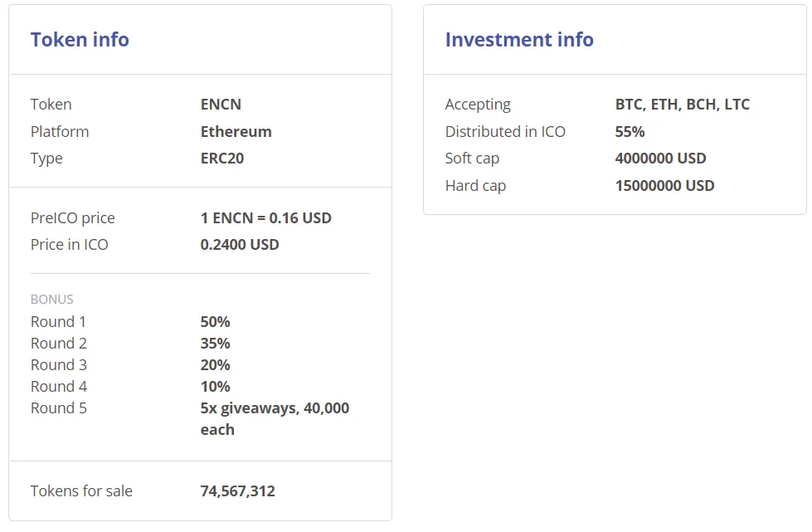Select the Soft cap 4000000 USD value

click(661, 158)
